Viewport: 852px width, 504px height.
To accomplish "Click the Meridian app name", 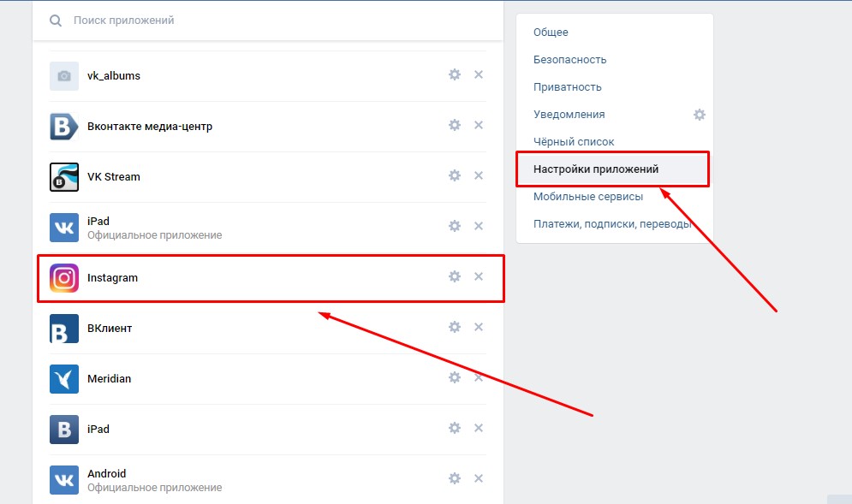I will point(110,379).
